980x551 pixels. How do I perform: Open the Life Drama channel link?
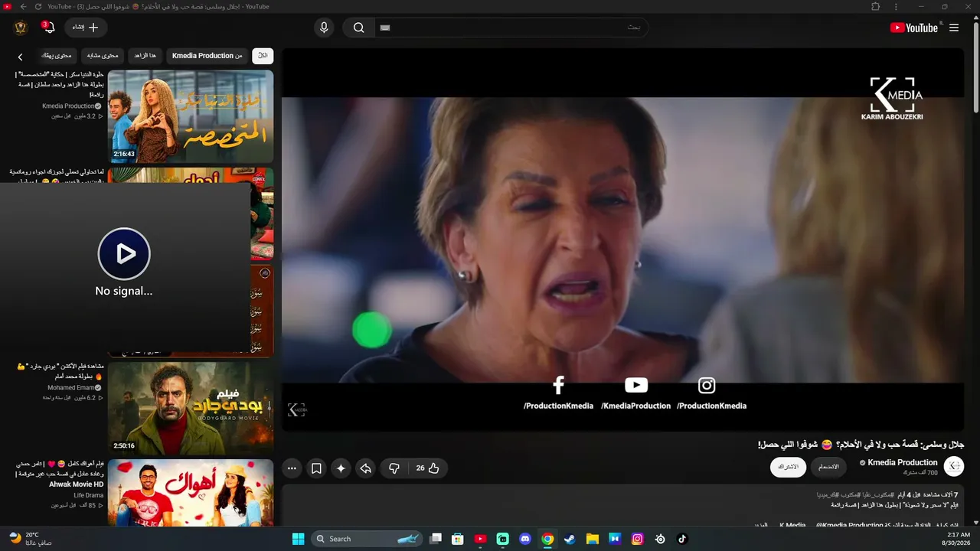point(89,495)
